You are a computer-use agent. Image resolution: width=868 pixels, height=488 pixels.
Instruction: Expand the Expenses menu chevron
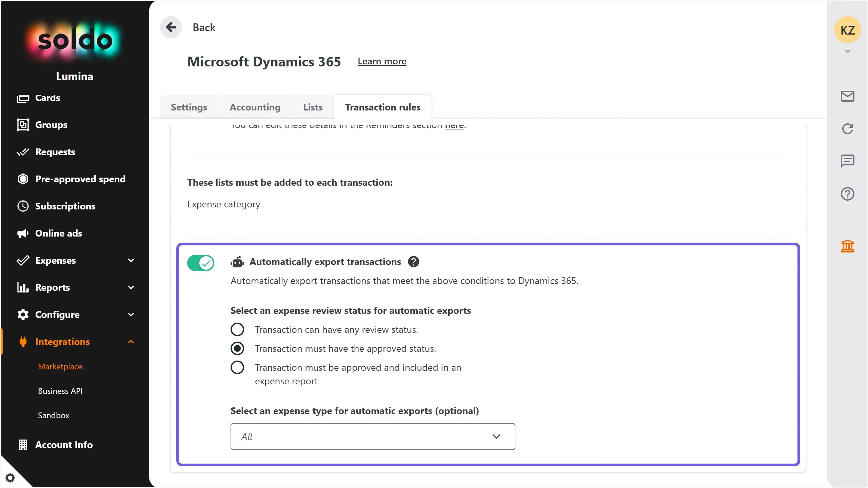131,260
